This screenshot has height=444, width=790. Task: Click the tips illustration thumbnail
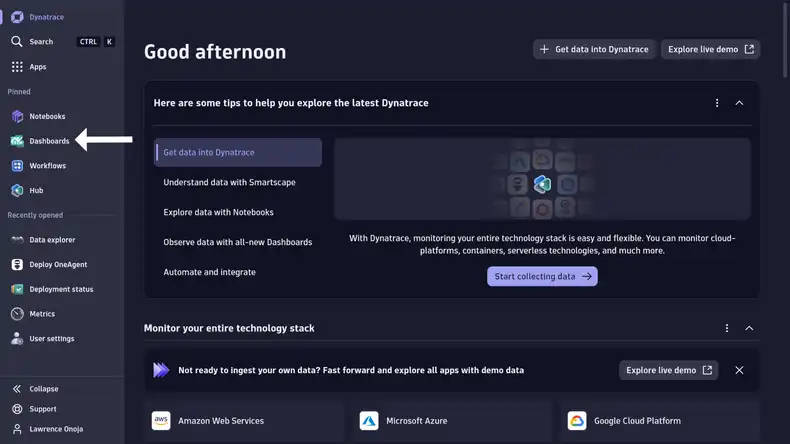click(542, 179)
